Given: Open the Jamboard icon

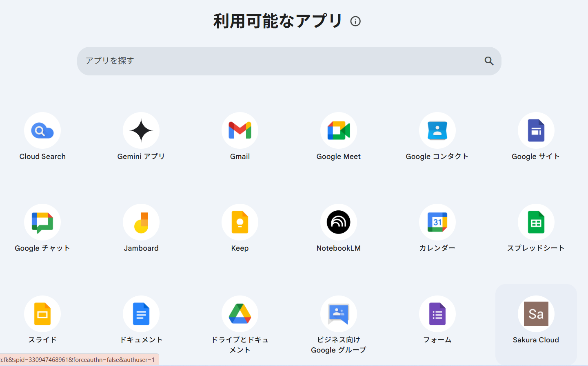Looking at the screenshot, I should [141, 222].
